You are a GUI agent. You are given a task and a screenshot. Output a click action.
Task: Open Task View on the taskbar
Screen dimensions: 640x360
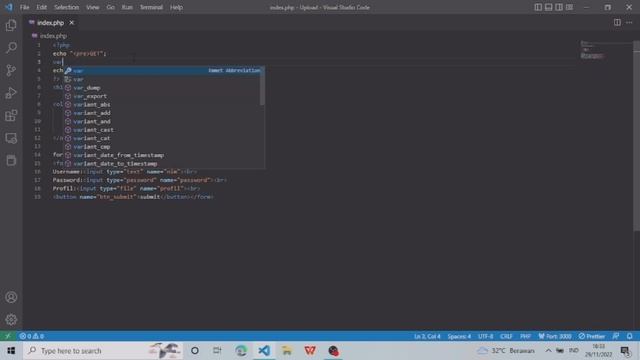(217, 351)
